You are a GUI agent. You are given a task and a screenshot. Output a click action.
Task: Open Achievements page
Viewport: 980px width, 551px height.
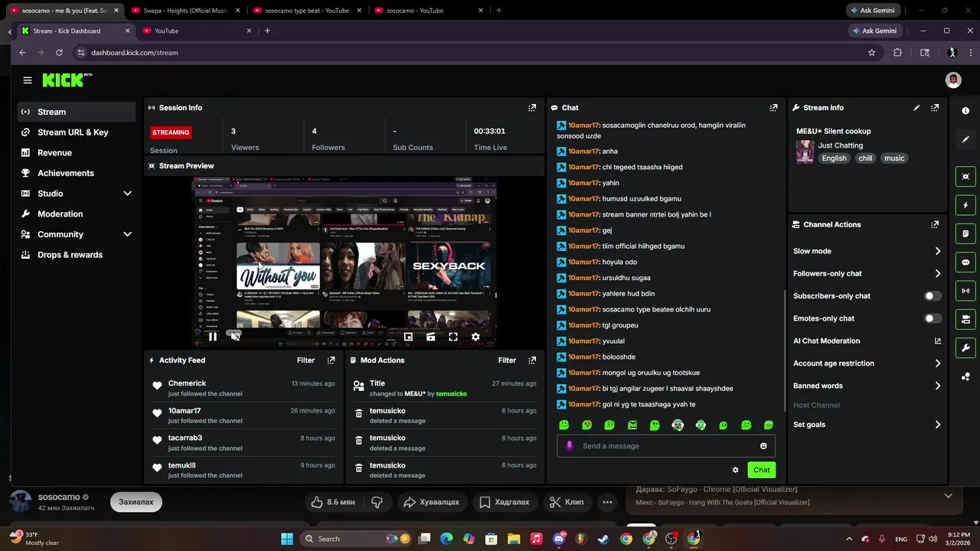coord(77,173)
